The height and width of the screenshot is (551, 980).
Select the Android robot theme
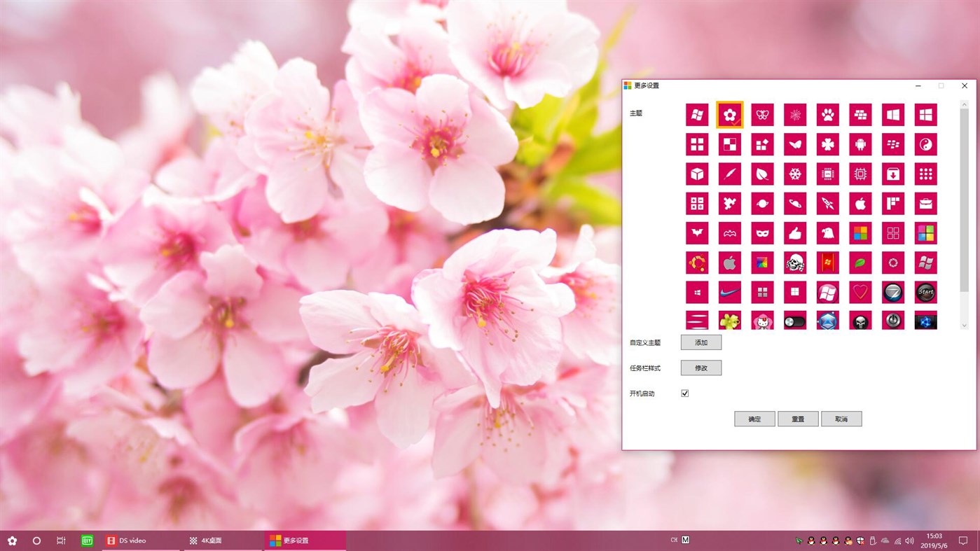coord(860,144)
